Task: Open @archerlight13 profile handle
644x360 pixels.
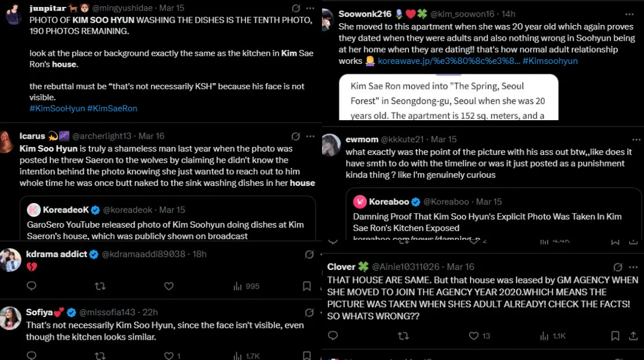Action: [x=102, y=136]
